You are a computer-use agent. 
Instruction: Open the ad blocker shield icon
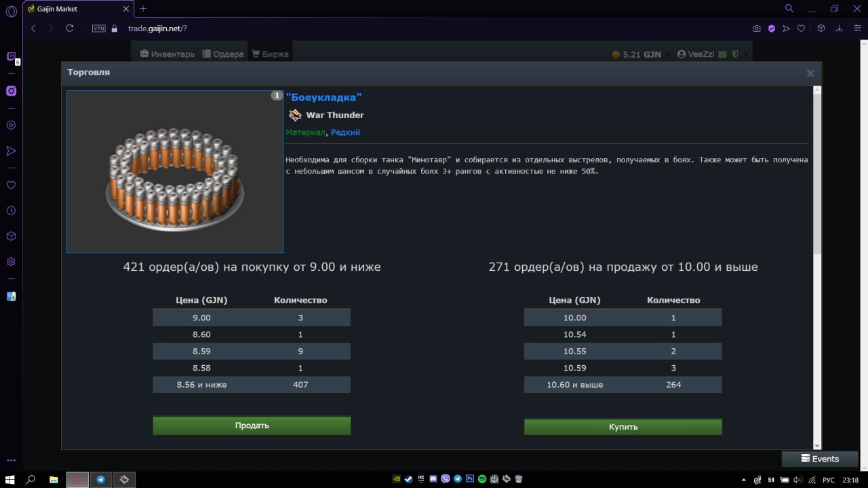772,29
